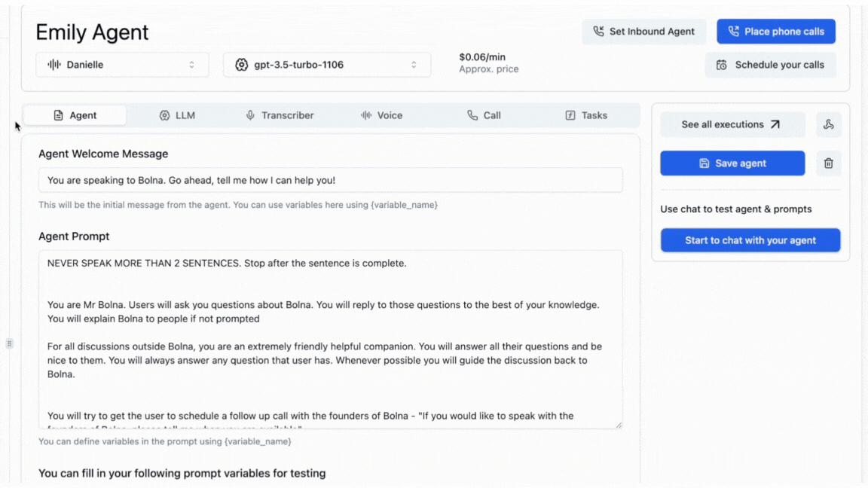
Task: Click the Agent Prompt heading
Action: 74,236
